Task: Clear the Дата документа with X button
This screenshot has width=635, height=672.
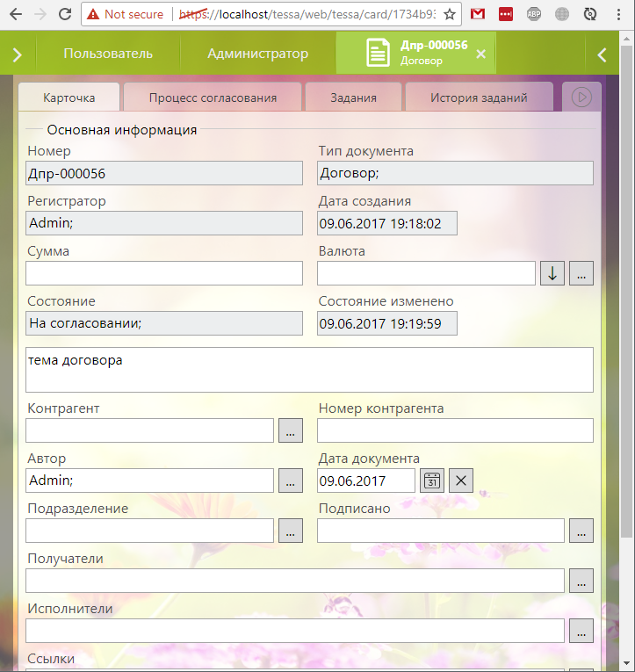Action: (x=462, y=481)
